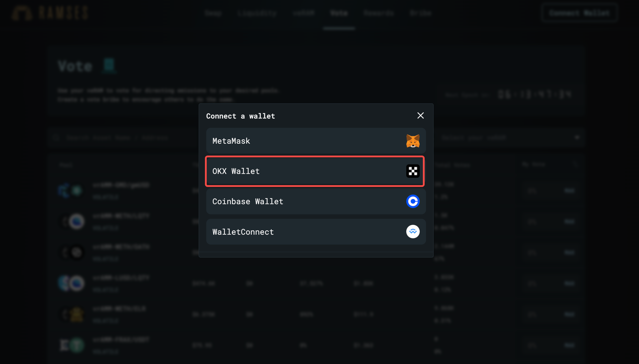Open the Rewards tab
Screen dimensions: 639x364
tap(378, 13)
